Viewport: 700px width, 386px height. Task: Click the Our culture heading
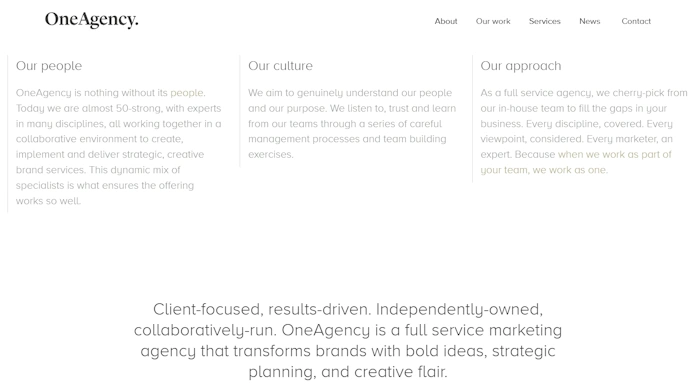coord(280,66)
